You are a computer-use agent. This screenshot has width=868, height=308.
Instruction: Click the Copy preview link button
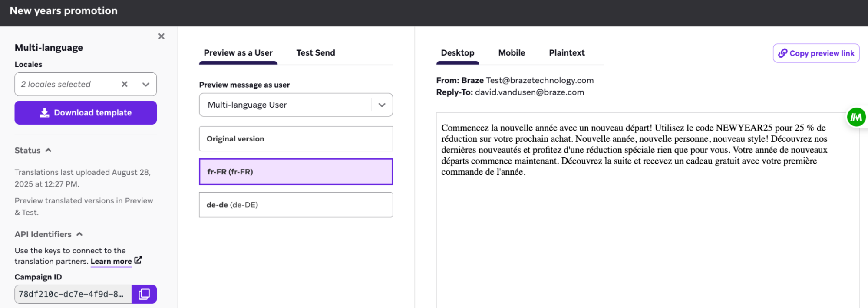816,53
